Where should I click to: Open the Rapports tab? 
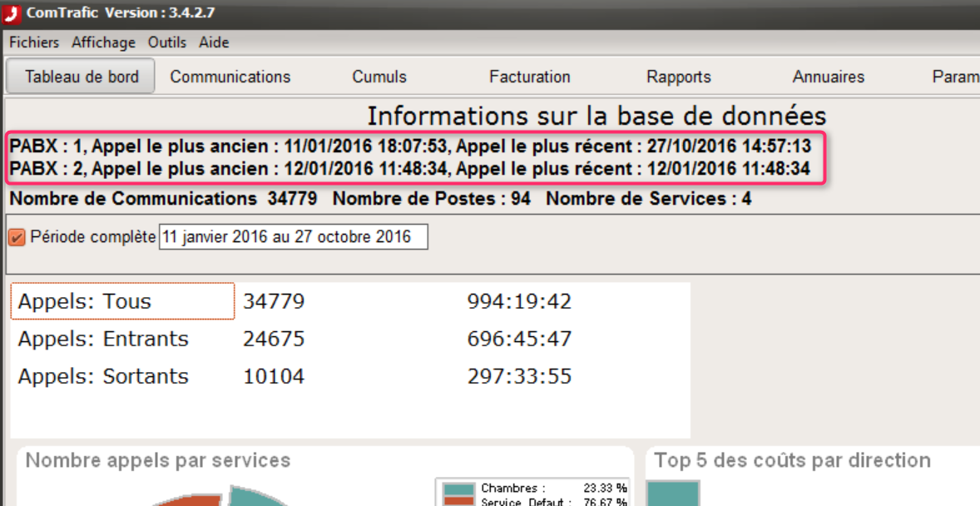tap(679, 77)
